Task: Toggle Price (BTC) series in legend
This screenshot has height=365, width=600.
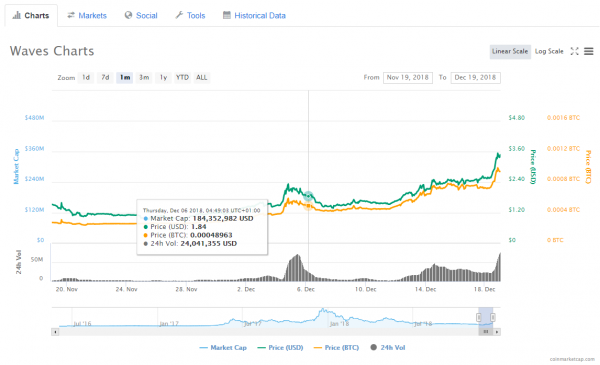Action: (x=336, y=347)
